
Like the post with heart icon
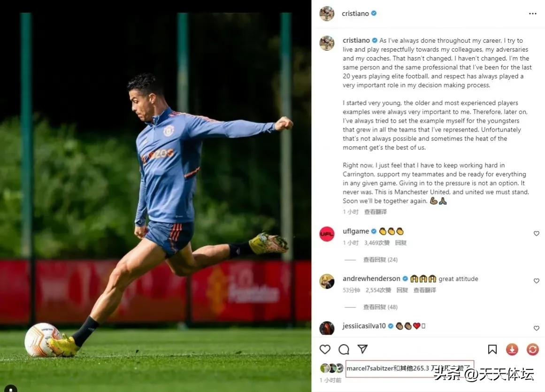325,349
